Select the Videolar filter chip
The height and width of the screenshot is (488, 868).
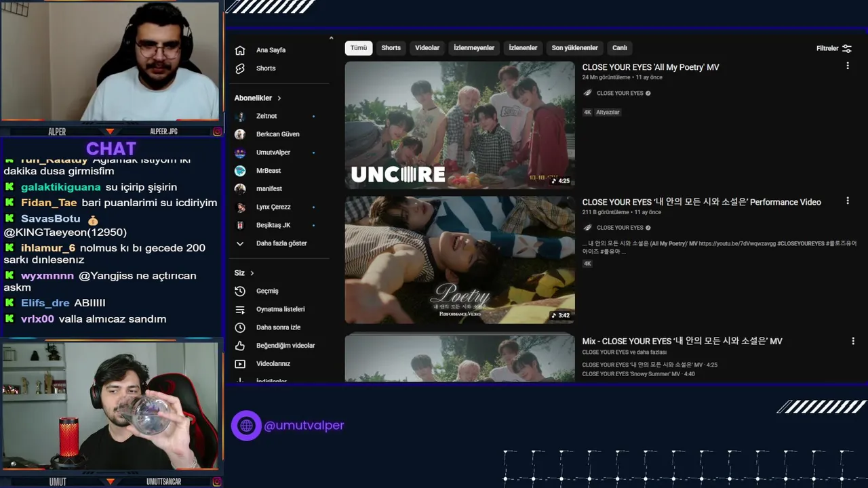(427, 48)
